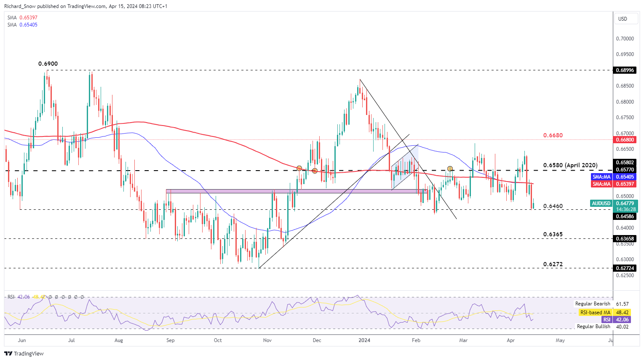Select the 0.68996 price axis tag
Image resolution: width=644 pixels, height=361 pixels.
point(625,70)
